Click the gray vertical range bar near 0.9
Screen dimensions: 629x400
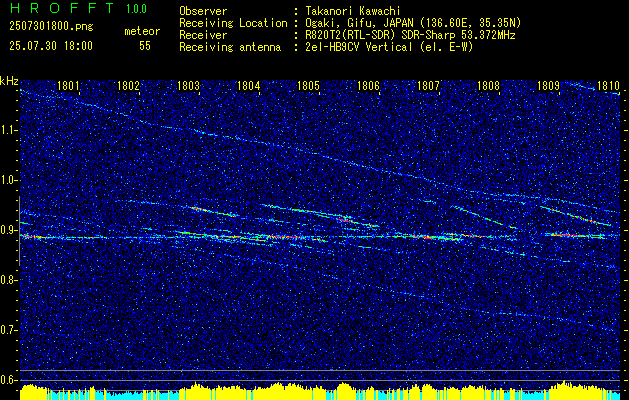(x=19, y=231)
